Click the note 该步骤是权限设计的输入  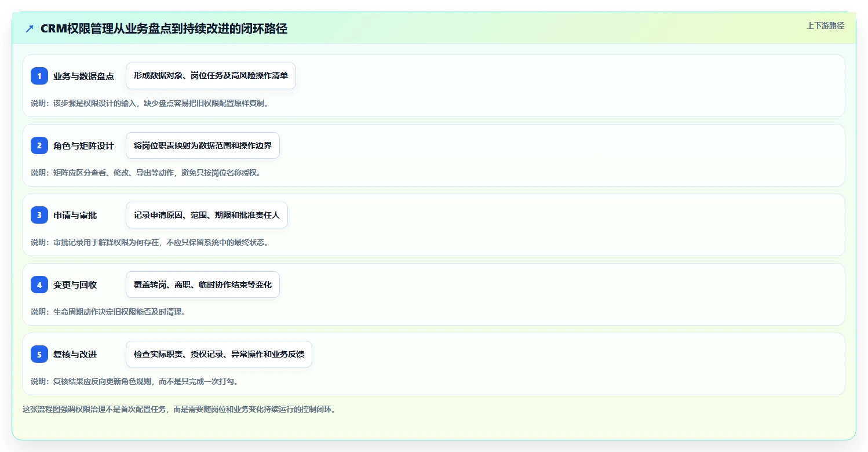point(150,103)
